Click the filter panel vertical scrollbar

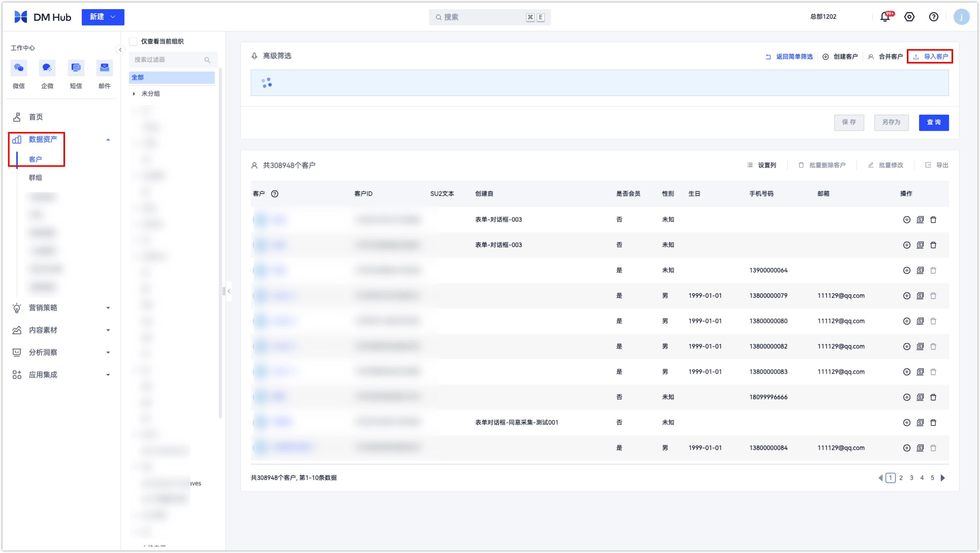220,243
